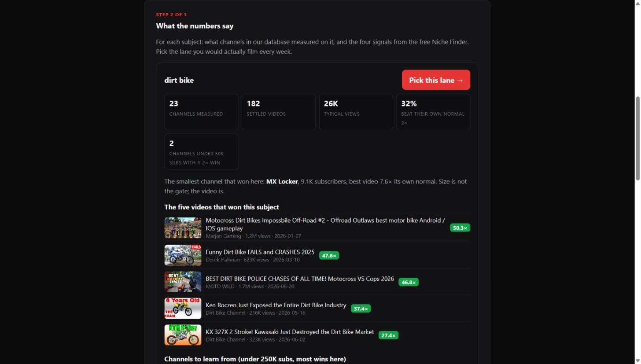Click the 23 Channels Measured stat card

tap(201, 112)
